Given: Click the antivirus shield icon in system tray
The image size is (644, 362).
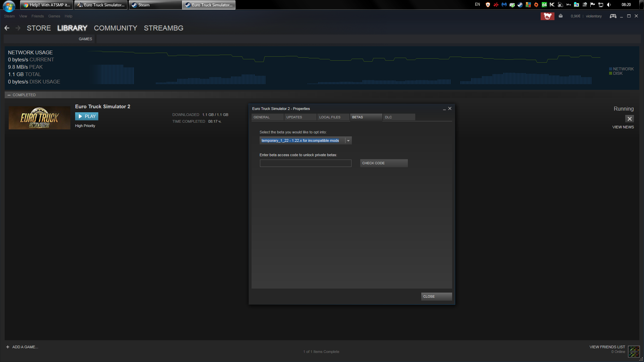Looking at the screenshot, I should click(488, 4).
